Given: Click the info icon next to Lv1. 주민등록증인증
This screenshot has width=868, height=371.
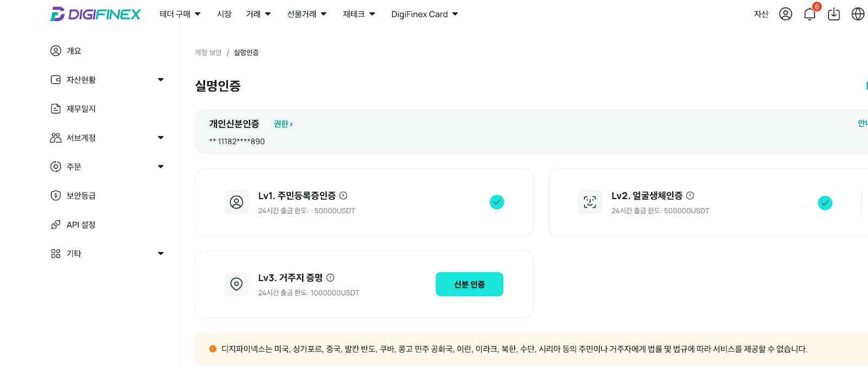Looking at the screenshot, I should (x=343, y=195).
